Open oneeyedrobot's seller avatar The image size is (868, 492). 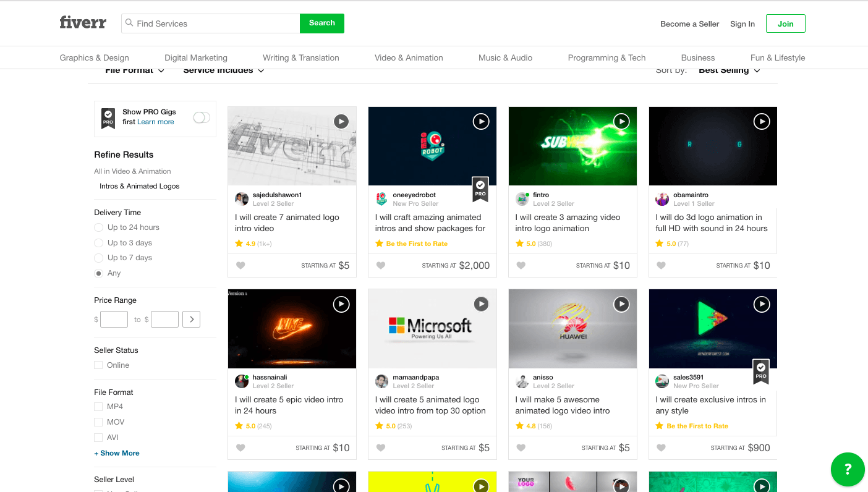(381, 199)
